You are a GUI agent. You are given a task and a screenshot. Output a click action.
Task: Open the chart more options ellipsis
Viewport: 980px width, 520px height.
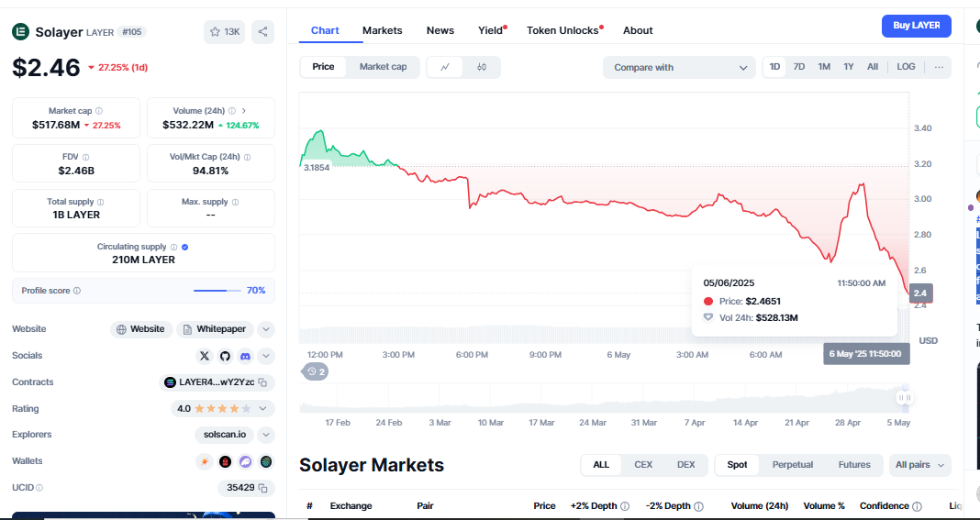point(939,67)
